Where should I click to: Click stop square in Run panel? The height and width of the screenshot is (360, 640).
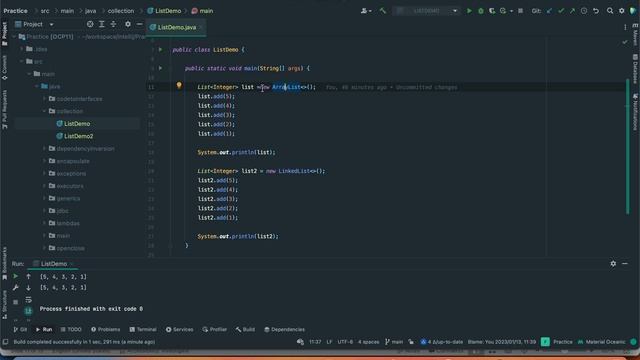click(x=16, y=302)
